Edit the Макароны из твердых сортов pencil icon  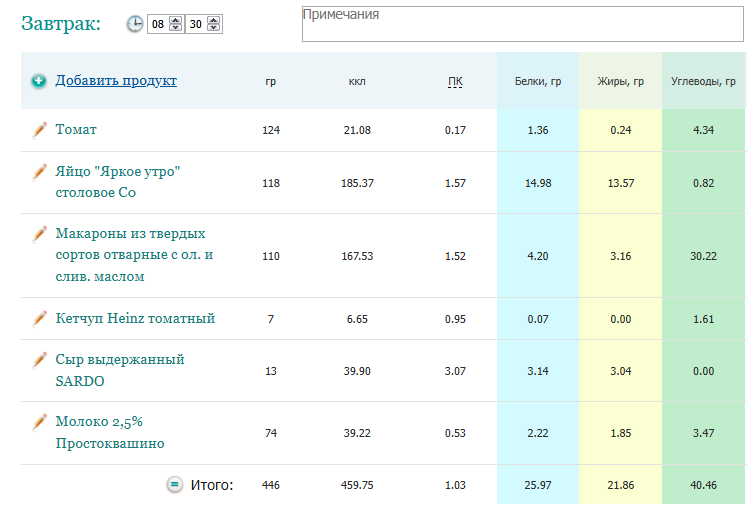[39, 233]
